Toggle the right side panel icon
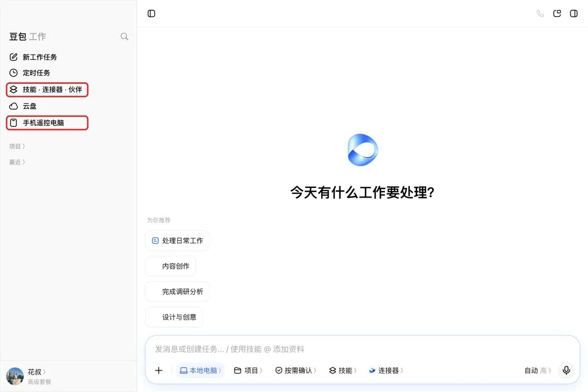Image resolution: width=588 pixels, height=392 pixels. 574,14
